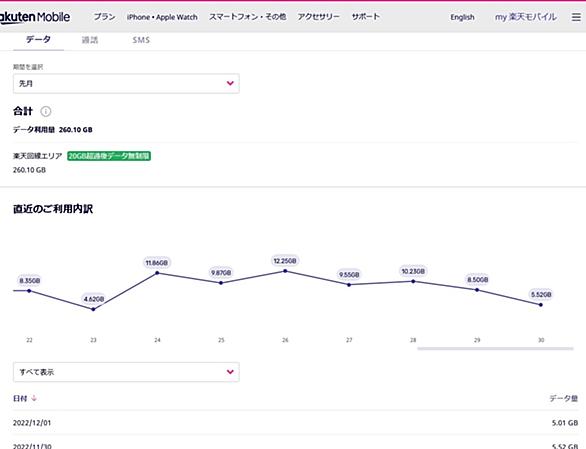Click the green 20GB超過後データ無制限 badge
The width and height of the screenshot is (586, 449).
click(109, 156)
